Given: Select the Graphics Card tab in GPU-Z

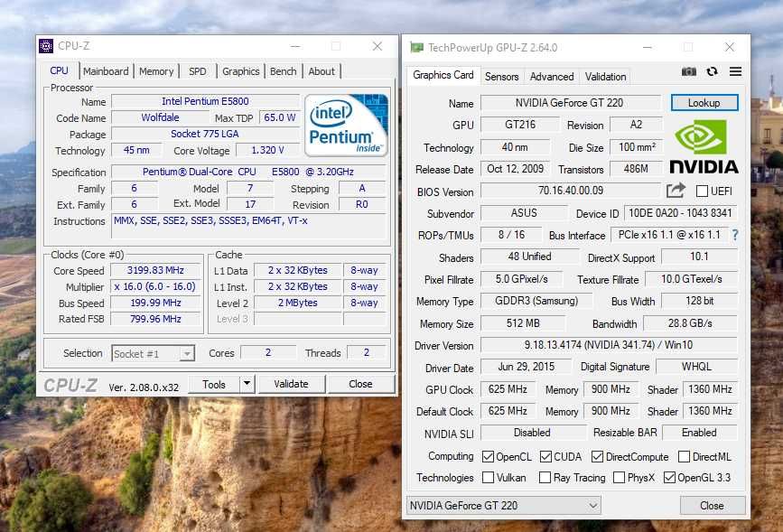Looking at the screenshot, I should 443,75.
